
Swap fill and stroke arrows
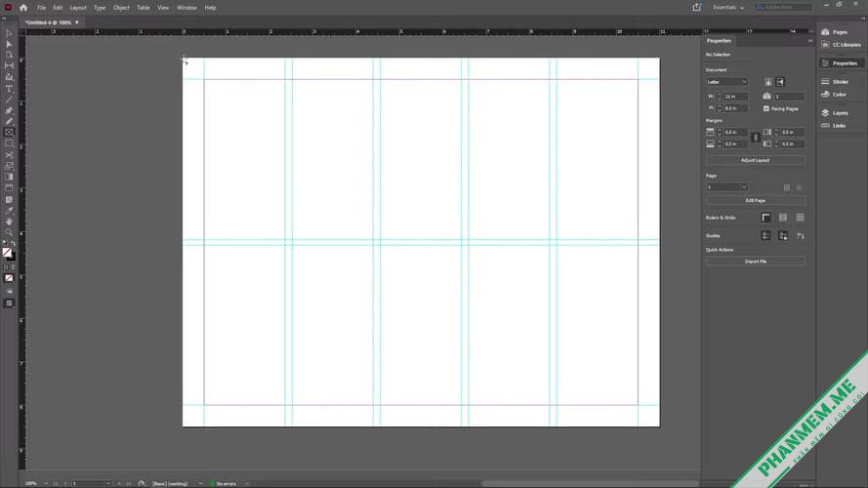(x=13, y=243)
